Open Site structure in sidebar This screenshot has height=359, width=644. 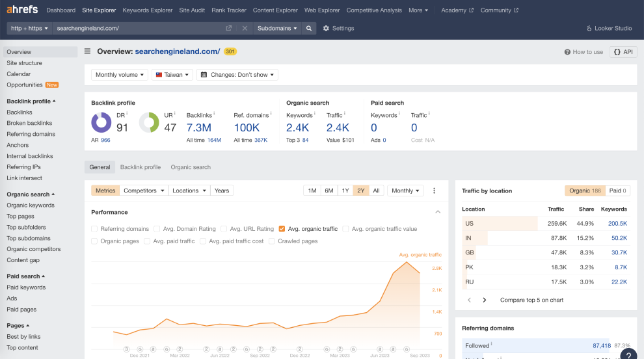coord(24,63)
